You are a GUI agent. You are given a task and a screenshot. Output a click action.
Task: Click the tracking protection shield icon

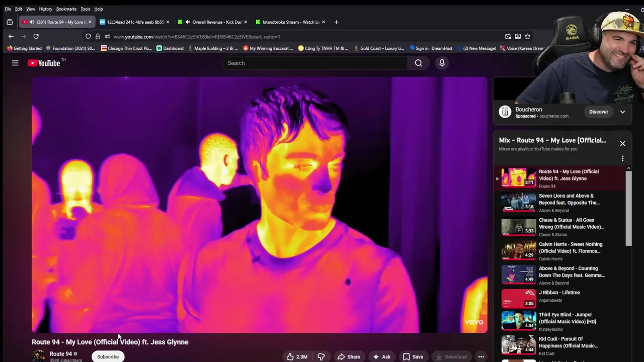[88, 36]
